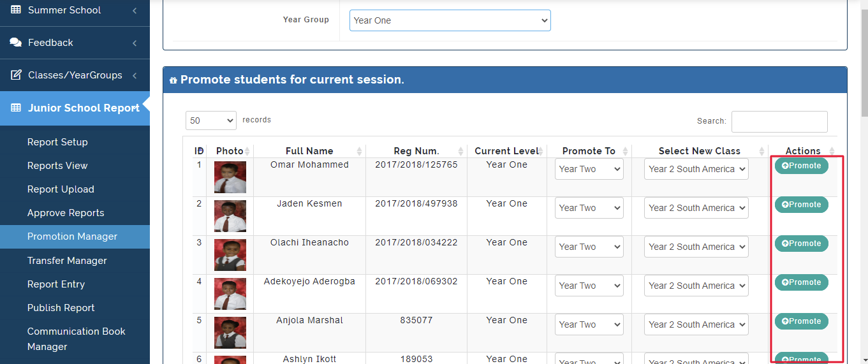The image size is (868, 364).
Task: Click the name Ashlyn Ikott
Action: 309,359
